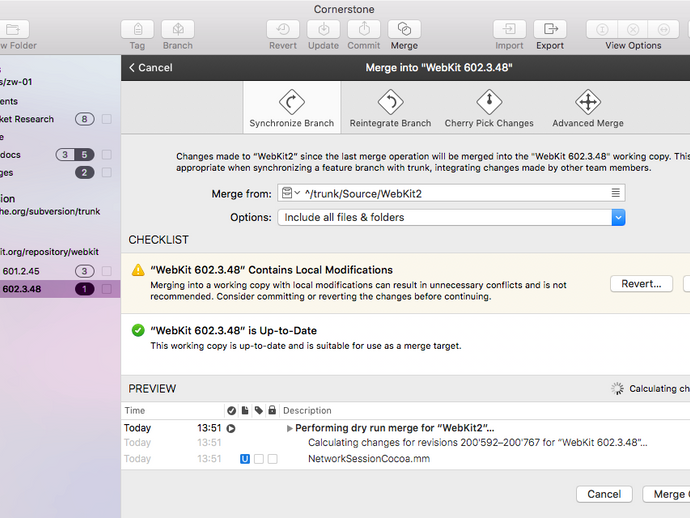Click badge 5 on docs row
The height and width of the screenshot is (518, 690).
point(84,154)
